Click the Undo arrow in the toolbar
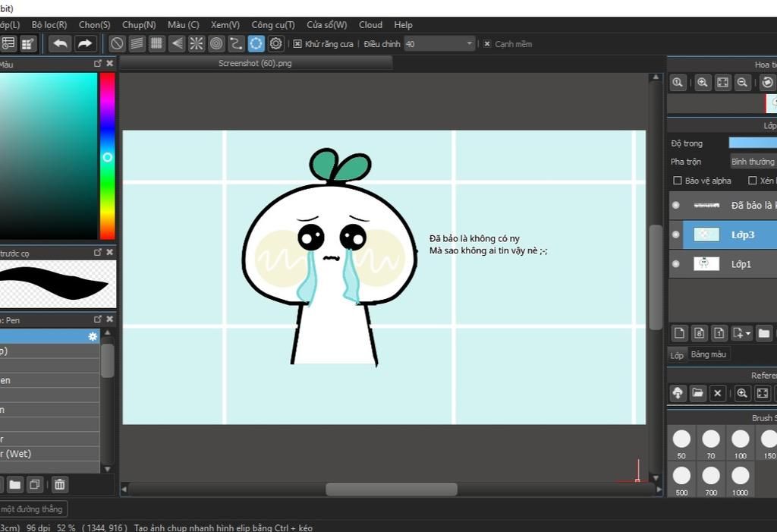 tap(60, 44)
